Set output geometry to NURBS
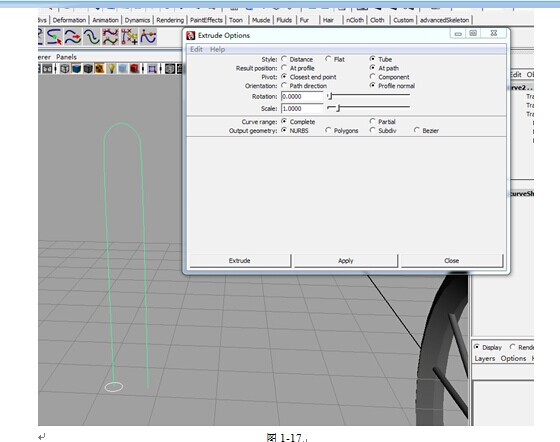The height and width of the screenshot is (442, 560). pyautogui.click(x=284, y=130)
